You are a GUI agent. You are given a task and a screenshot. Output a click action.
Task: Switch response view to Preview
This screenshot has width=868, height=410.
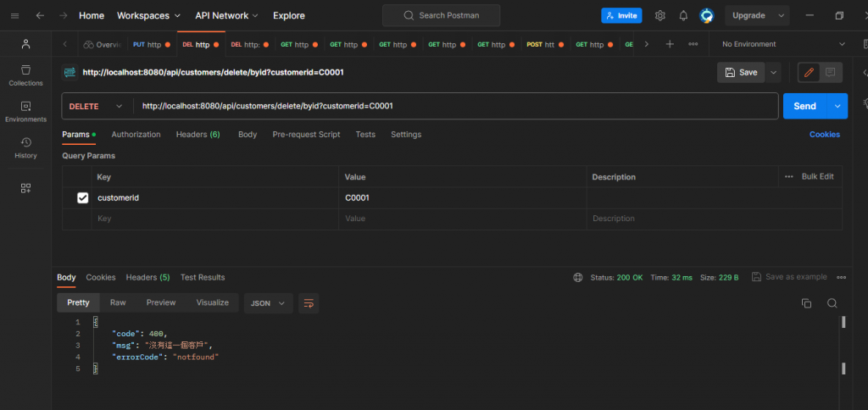click(x=161, y=302)
